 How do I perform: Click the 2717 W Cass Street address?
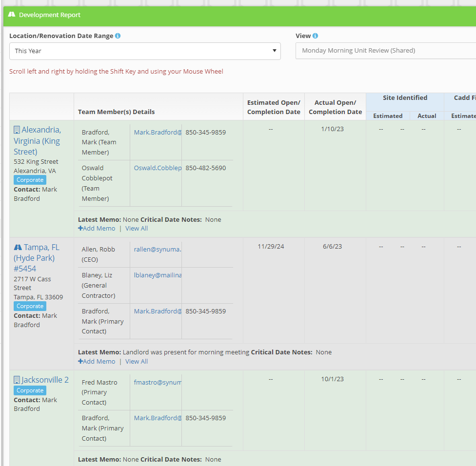[32, 283]
